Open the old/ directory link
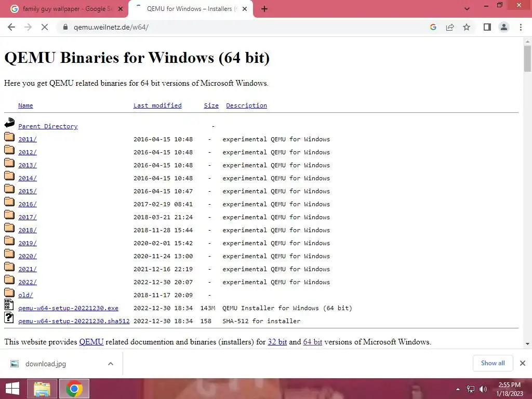The image size is (532, 399). click(x=25, y=295)
